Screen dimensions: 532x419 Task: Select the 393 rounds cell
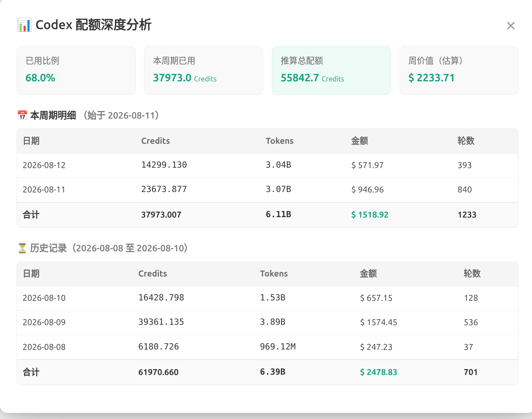pos(465,165)
